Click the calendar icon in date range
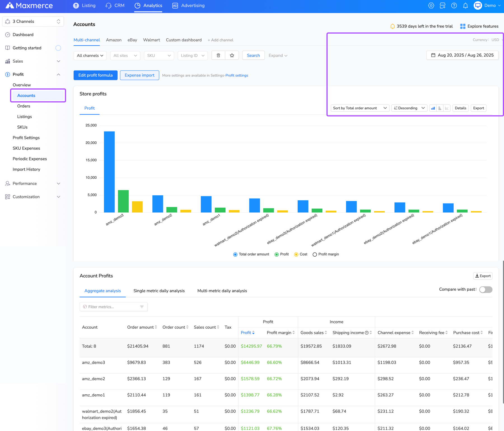The height and width of the screenshot is (431, 504). coord(433,55)
